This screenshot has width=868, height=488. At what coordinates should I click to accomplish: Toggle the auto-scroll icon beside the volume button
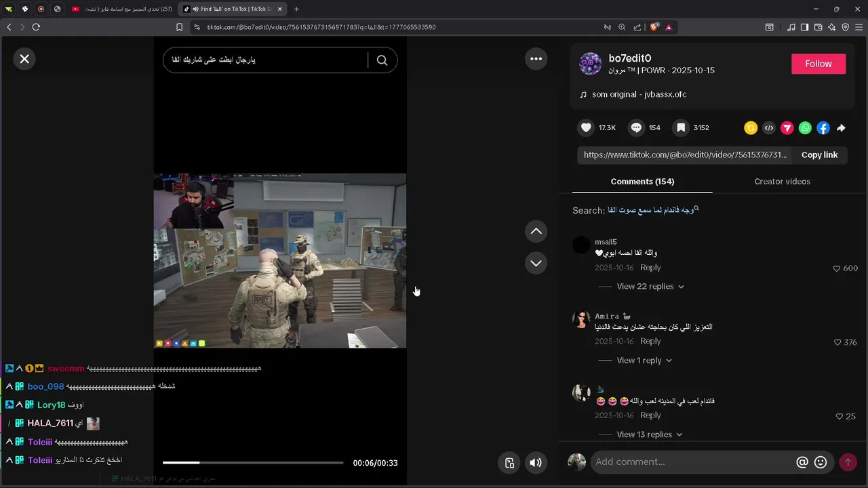click(509, 463)
